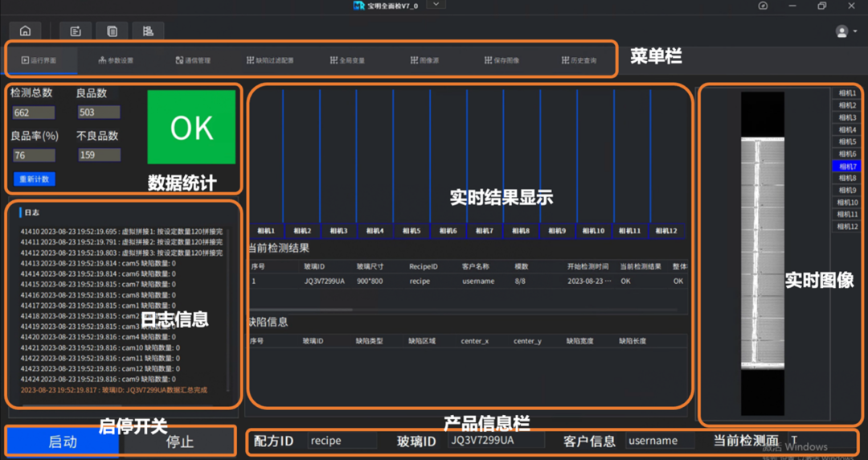Click the tree-structure icon in the top toolbar
This screenshot has height=460, width=868.
click(148, 31)
